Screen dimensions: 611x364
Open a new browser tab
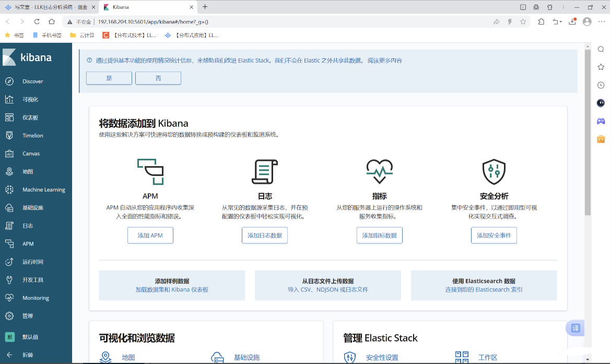[x=205, y=7]
